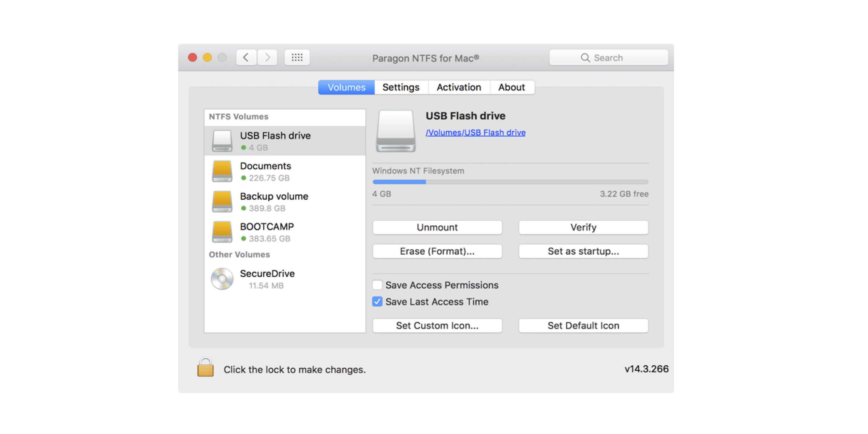Click the forward arrow navigation button

[267, 58]
